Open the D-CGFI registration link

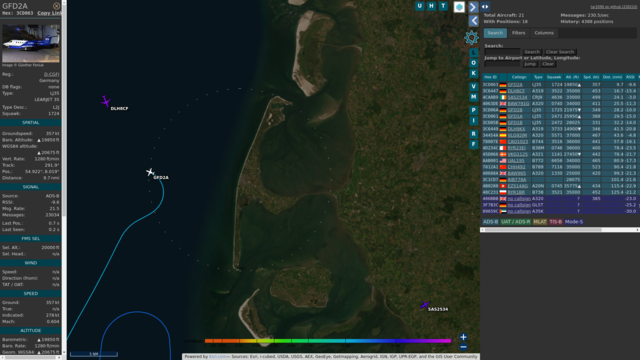pos(51,74)
